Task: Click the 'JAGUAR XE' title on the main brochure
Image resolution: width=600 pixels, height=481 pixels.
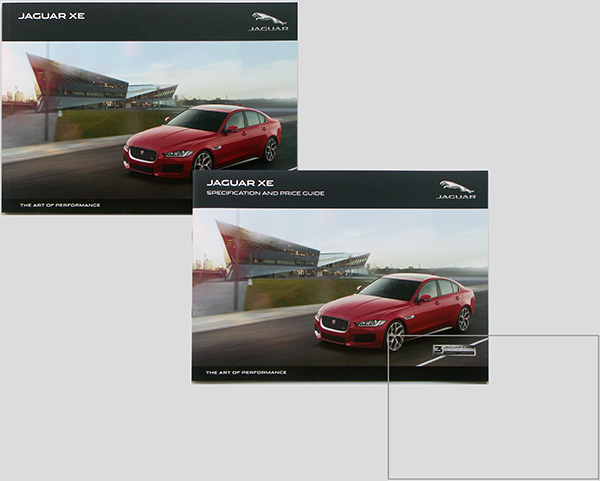Action: (x=52, y=16)
